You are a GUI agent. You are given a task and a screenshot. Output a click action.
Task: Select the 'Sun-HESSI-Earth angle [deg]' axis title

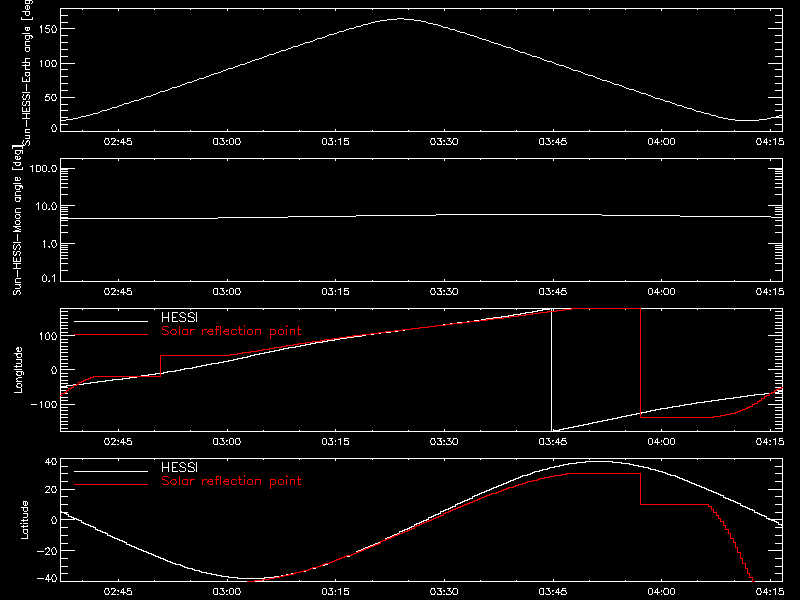27,71
